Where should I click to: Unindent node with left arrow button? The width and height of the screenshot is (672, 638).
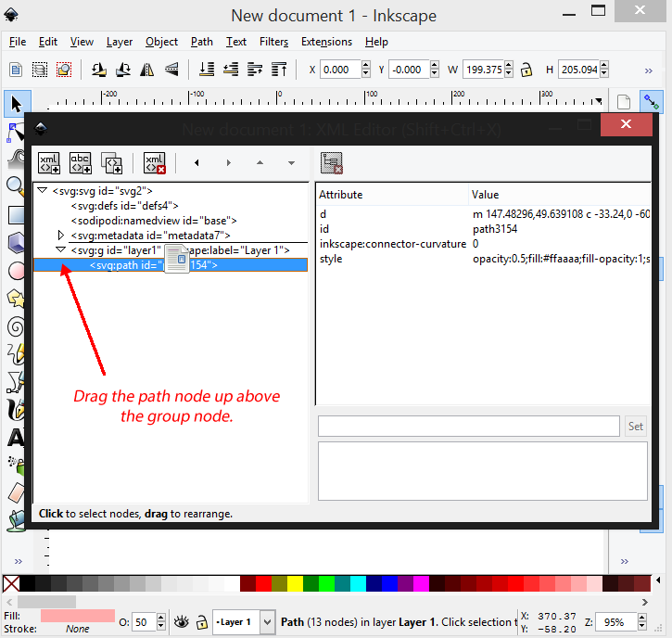point(197,163)
